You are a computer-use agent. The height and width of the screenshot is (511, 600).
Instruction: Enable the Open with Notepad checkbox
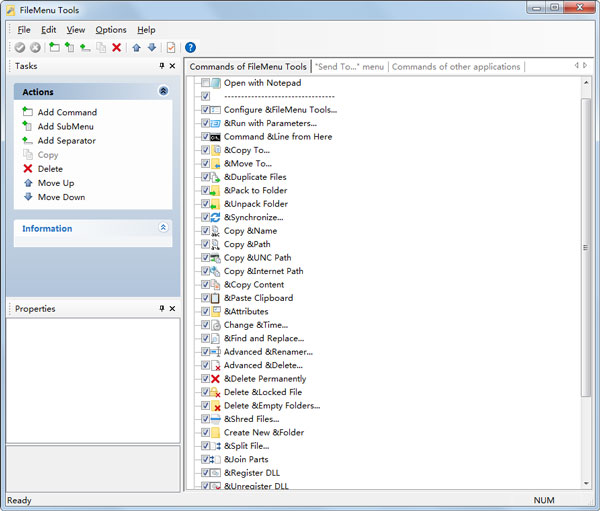(205, 83)
